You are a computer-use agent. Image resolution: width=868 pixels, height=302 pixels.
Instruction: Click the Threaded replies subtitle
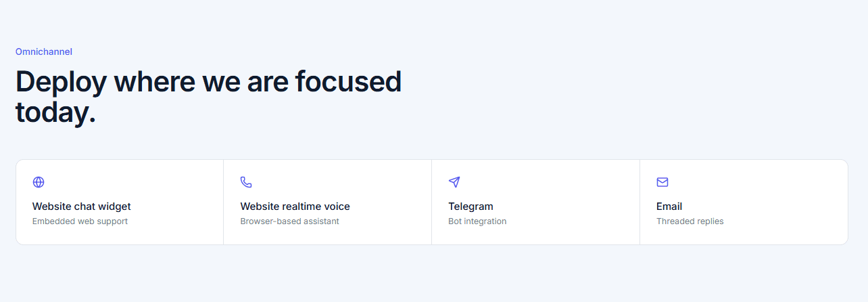tap(690, 221)
